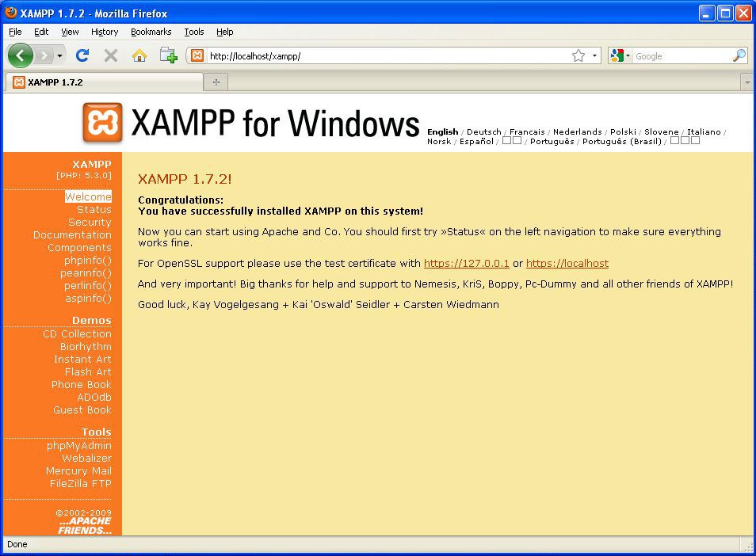Open the Components sidebar link
Image resolution: width=756 pixels, height=556 pixels.
point(79,248)
